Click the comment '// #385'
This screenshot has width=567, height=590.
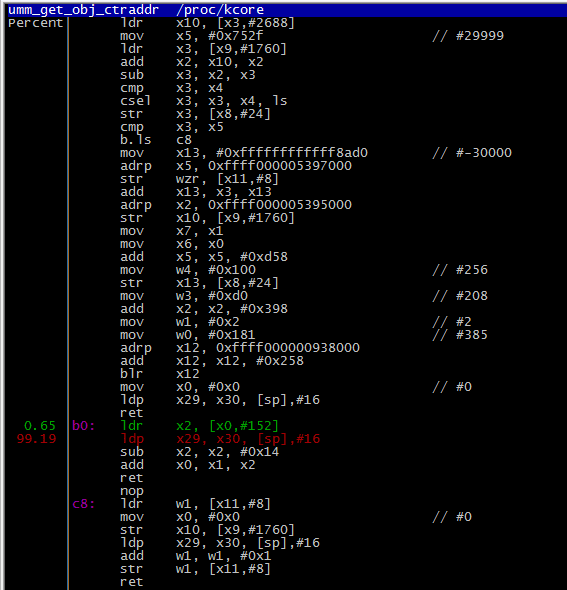(x=460, y=335)
